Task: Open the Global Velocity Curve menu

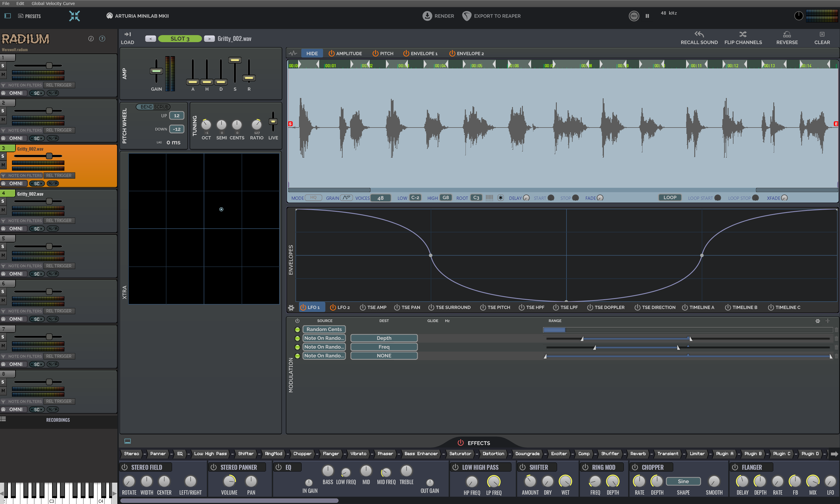Action: (x=53, y=4)
